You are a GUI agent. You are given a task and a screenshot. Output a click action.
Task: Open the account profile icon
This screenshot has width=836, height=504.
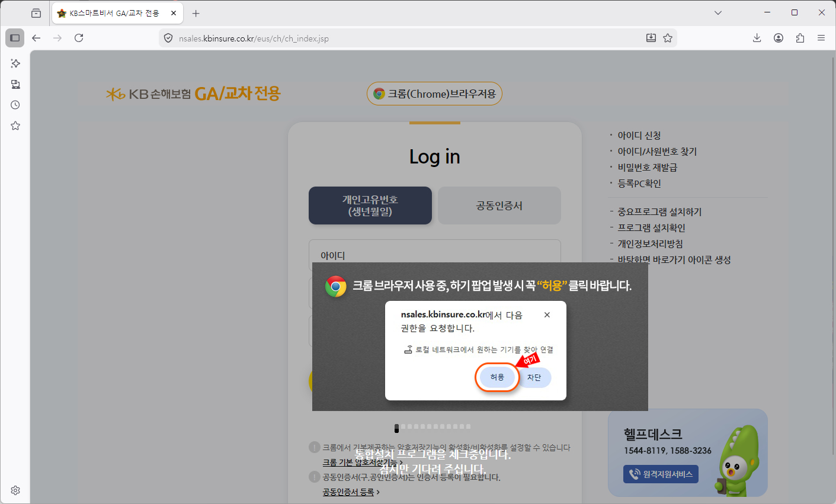coord(779,38)
